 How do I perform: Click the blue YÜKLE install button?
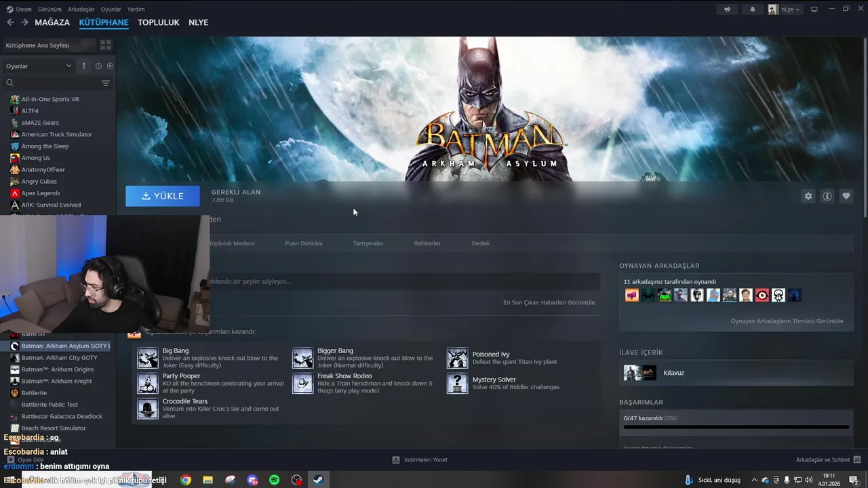(163, 196)
